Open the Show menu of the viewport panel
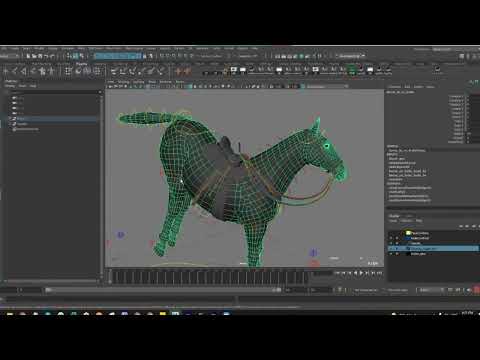 (152, 82)
